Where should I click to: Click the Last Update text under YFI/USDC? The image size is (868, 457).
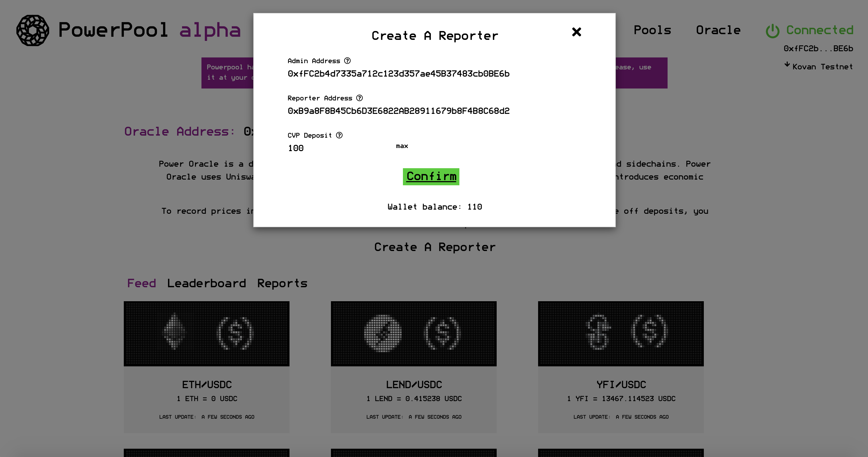621,417
